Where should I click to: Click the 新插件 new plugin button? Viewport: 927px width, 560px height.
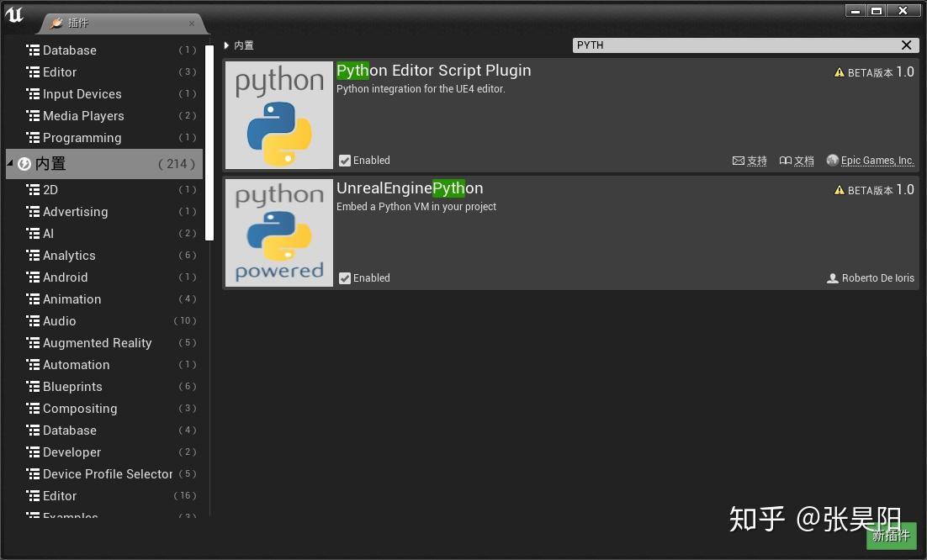coord(891,536)
